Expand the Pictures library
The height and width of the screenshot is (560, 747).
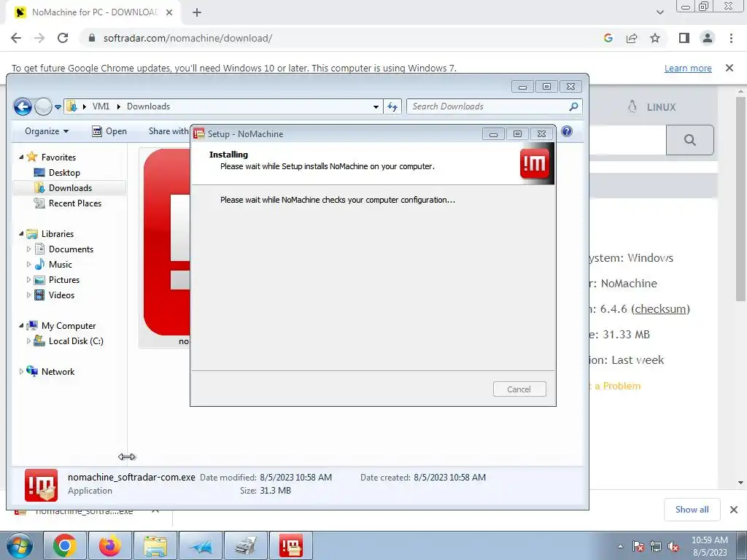[28, 279]
